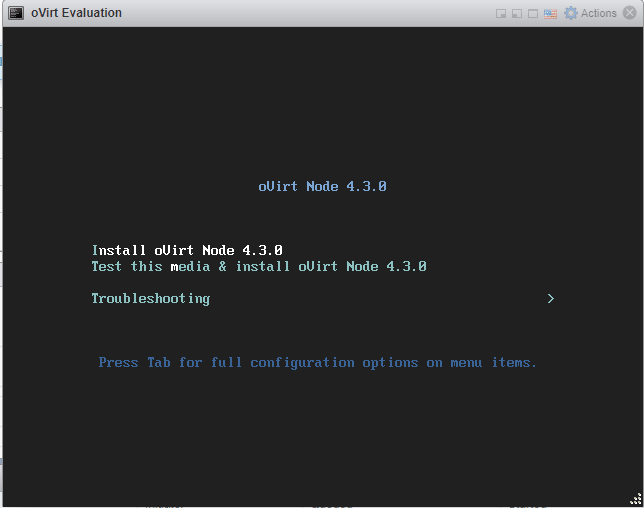Expand the Troubleshooting arrow chevron
Screen dimensions: 644x508
point(551,299)
